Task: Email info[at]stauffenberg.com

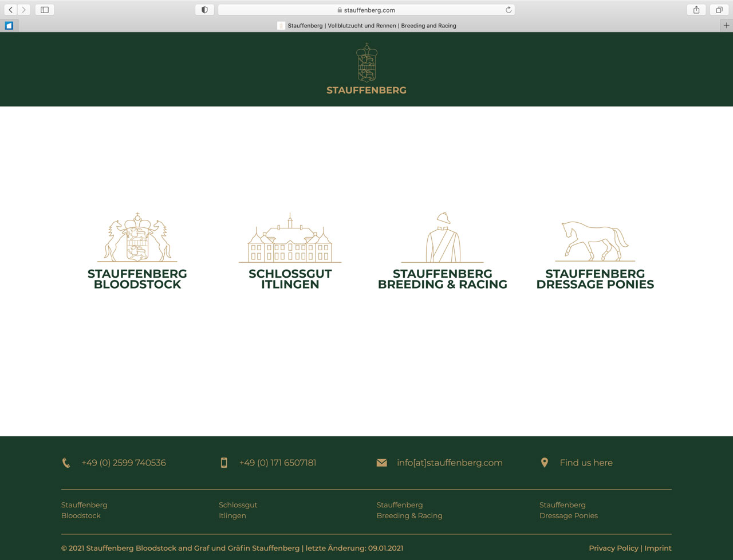Action: (x=450, y=463)
